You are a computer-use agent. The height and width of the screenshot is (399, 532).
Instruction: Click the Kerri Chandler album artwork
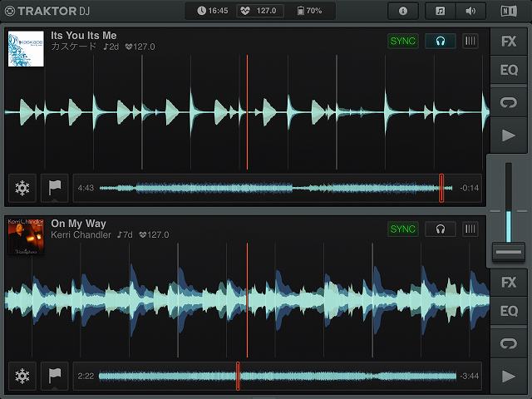26,237
